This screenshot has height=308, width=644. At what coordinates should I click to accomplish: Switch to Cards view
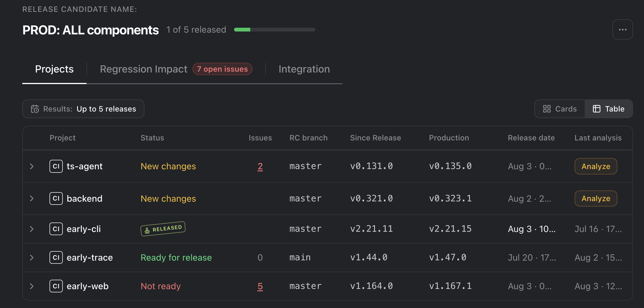560,109
